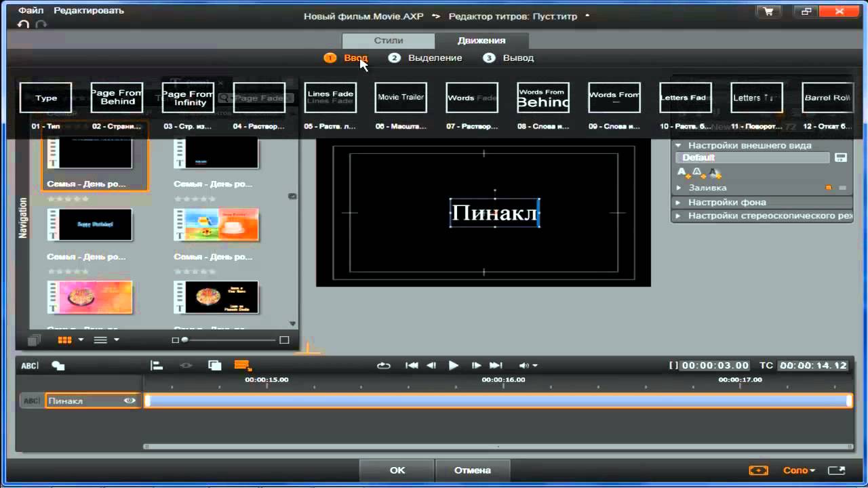Click the orange square icon on Заливка row

point(828,188)
